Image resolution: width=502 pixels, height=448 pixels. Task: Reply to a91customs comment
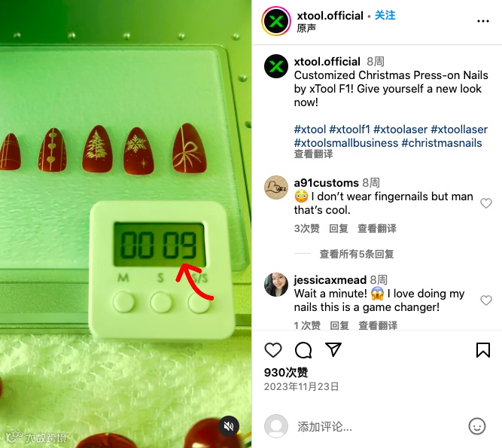339,228
